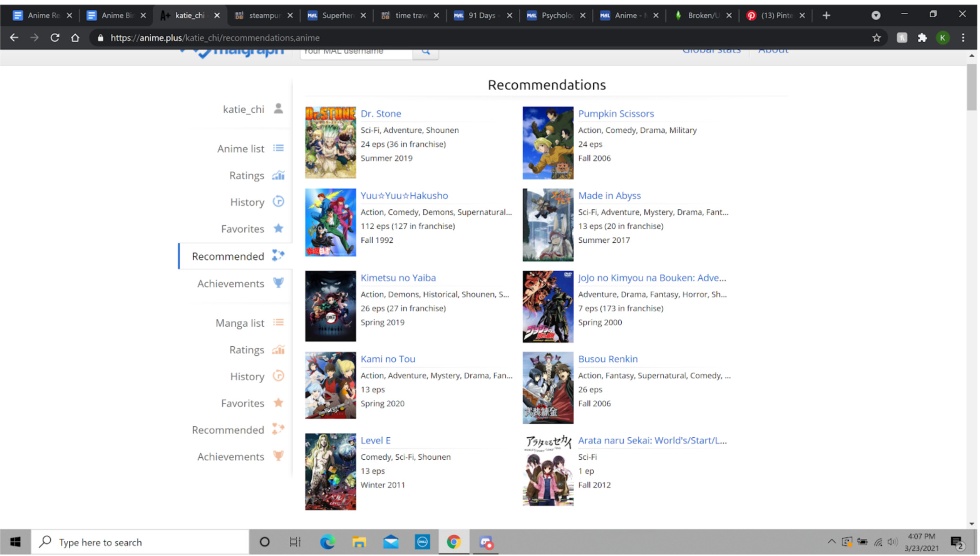Open Chrome extensions puzzle icon
The height and width of the screenshot is (556, 980).
[922, 38]
